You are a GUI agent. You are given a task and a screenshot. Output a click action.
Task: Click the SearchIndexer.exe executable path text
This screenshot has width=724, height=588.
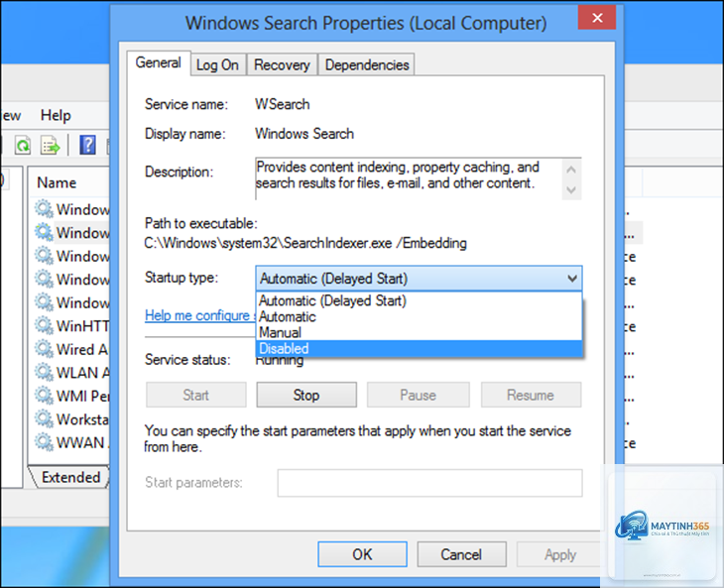coord(305,243)
